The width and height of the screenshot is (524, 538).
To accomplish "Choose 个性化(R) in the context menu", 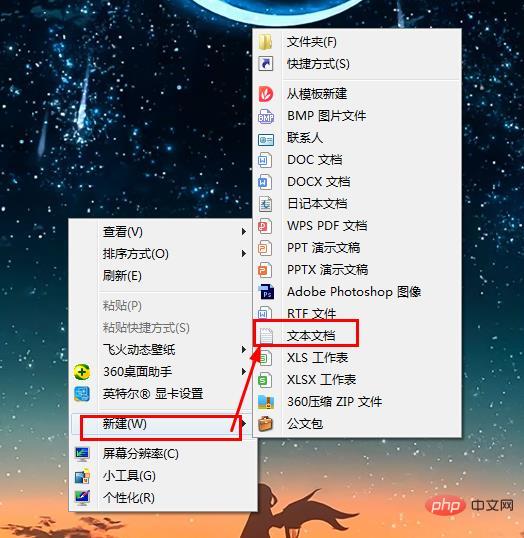I will point(129,498).
